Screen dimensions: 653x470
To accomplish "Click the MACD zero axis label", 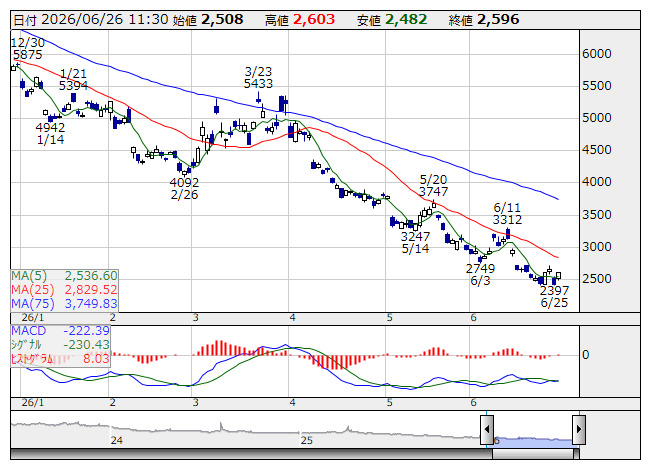I will [586, 355].
